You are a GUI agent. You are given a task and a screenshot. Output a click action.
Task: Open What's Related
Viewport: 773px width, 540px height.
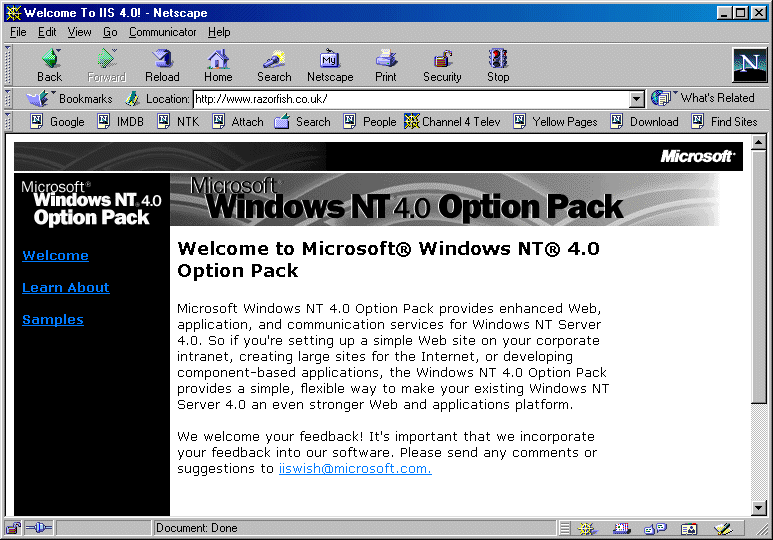click(x=703, y=98)
